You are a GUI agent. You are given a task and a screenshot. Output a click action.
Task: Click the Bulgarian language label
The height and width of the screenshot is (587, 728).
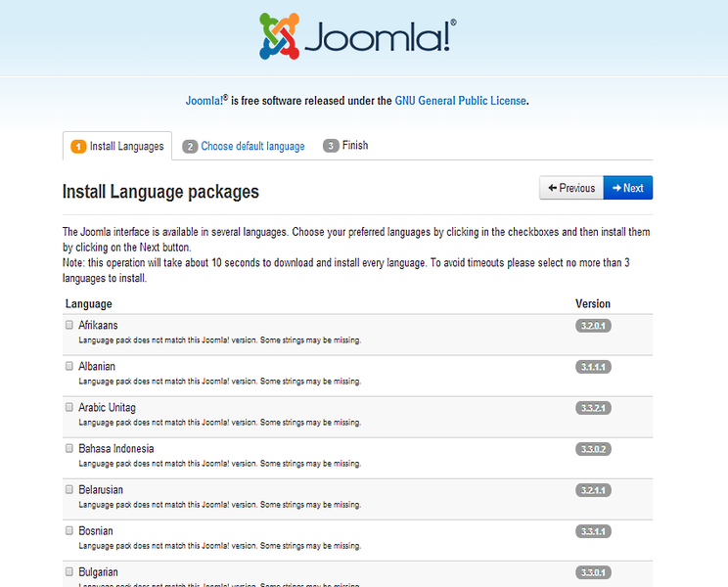coord(98,572)
